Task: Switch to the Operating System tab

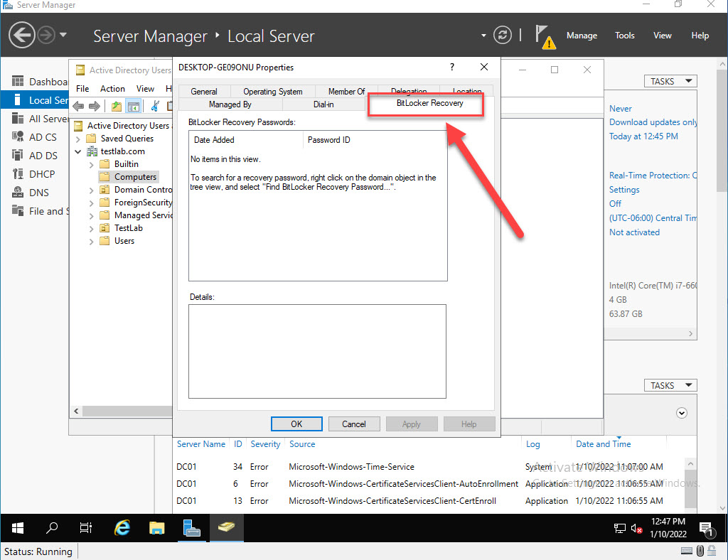Action: [272, 92]
